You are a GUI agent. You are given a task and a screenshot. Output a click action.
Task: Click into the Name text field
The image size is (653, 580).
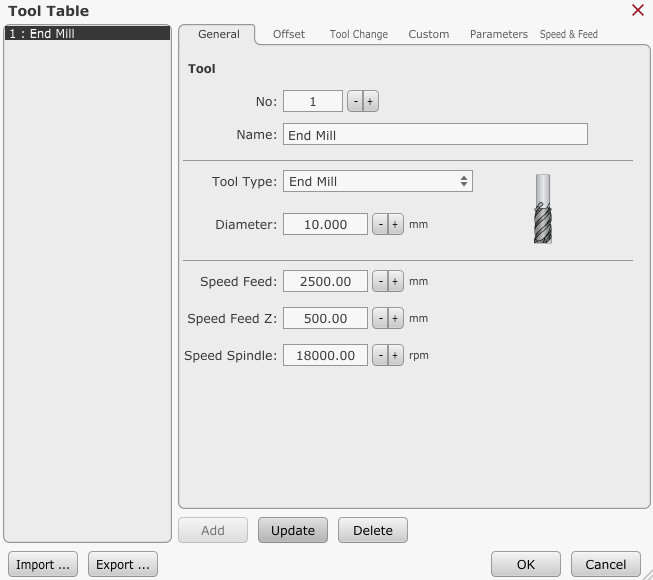(x=435, y=135)
